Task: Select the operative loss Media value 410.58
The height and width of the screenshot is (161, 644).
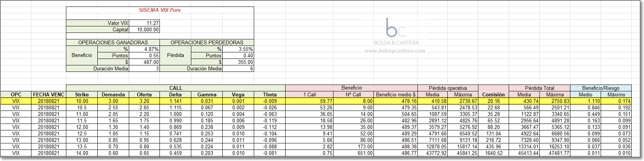Action: (x=433, y=101)
